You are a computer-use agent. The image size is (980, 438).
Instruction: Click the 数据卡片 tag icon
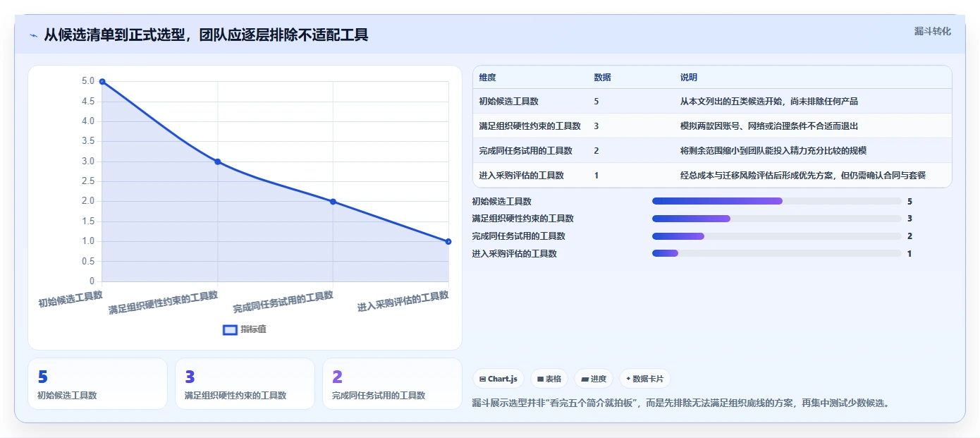(x=628, y=379)
